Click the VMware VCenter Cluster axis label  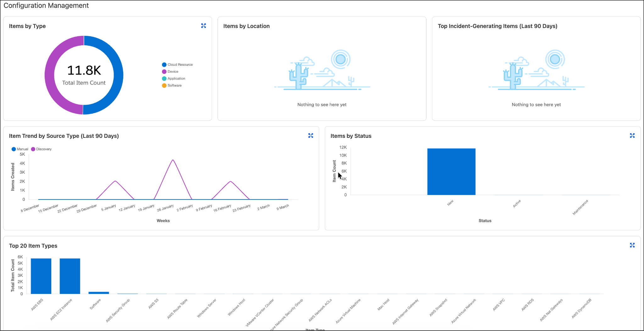260,312
